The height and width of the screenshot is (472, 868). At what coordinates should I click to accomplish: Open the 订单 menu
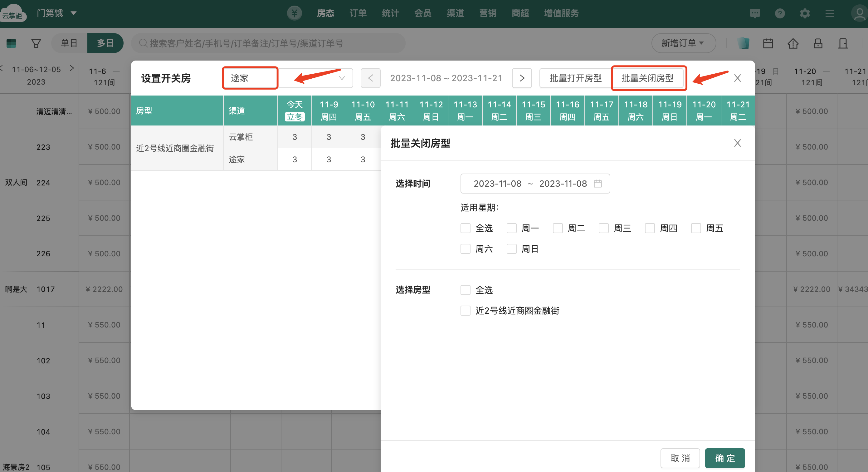(358, 13)
